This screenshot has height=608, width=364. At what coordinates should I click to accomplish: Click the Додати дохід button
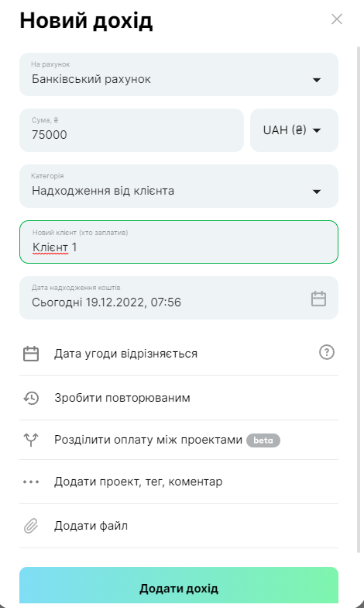click(179, 586)
